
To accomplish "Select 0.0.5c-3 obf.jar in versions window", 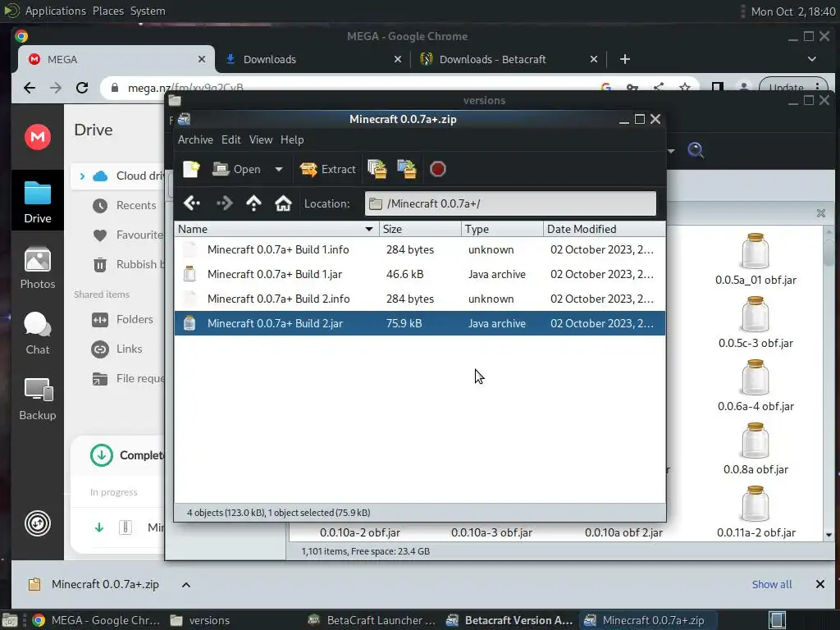I will coord(756,323).
